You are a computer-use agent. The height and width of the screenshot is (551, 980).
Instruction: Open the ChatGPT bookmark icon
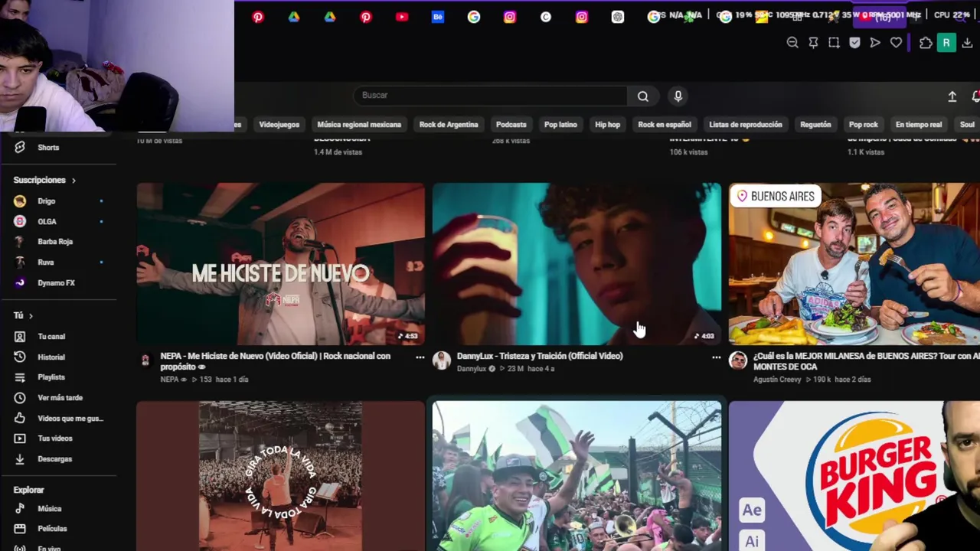coord(618,17)
